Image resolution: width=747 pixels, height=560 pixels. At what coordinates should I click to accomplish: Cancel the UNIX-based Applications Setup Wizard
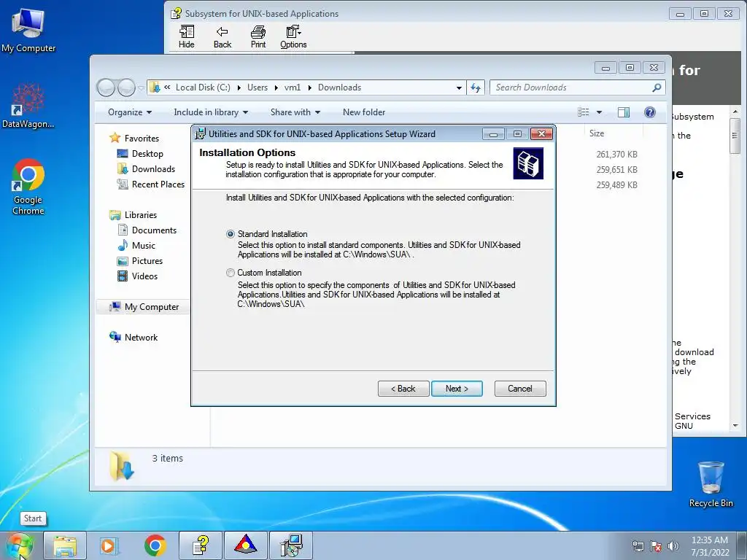click(520, 389)
